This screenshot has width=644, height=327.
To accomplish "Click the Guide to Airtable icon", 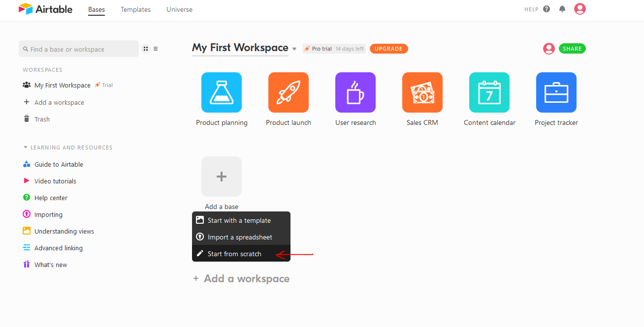I will (27, 164).
